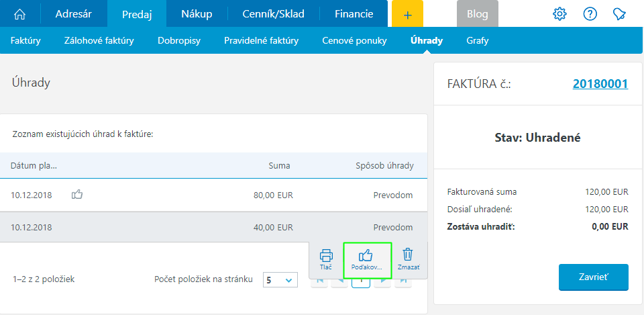Viewport: 644px width, 315px height.
Task: Open settings via the gear icon
Action: click(559, 14)
